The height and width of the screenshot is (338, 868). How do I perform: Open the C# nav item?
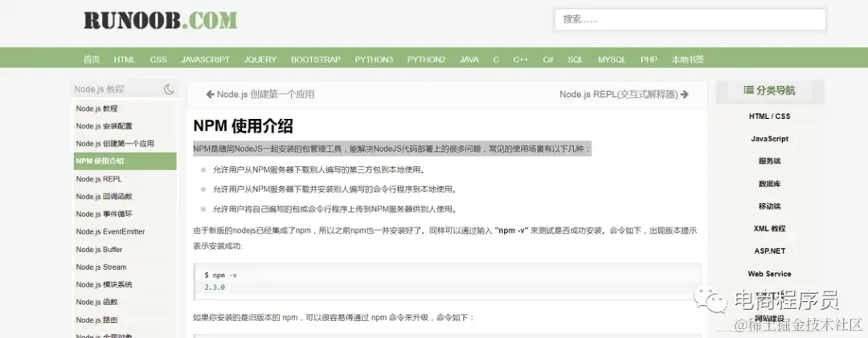tap(548, 59)
